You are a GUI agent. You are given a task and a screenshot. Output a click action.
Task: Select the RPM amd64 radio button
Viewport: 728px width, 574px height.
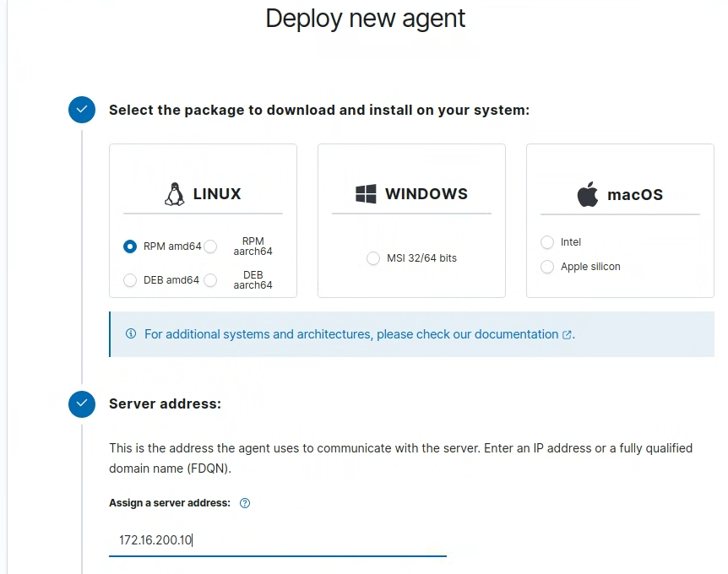pos(130,246)
